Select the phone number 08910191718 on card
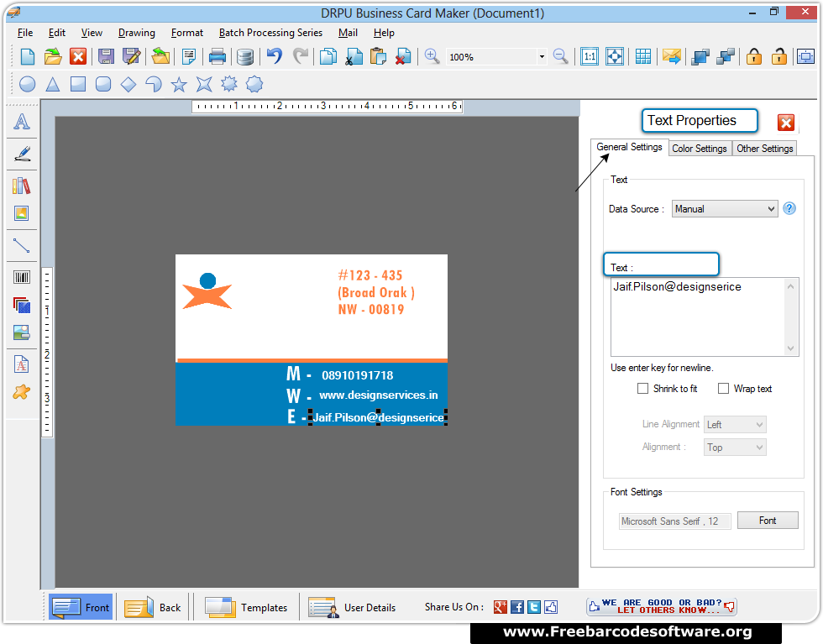823x644 pixels. (358, 375)
